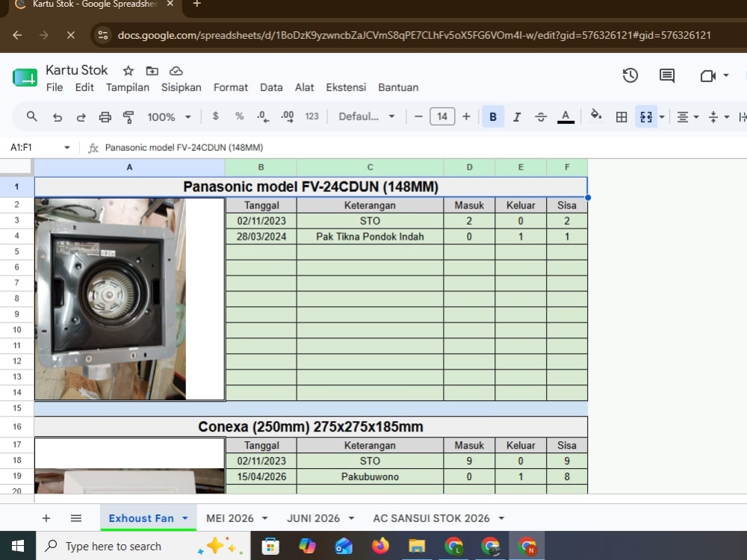Open a new browser tab
The width and height of the screenshot is (747, 560).
tap(196, 4)
